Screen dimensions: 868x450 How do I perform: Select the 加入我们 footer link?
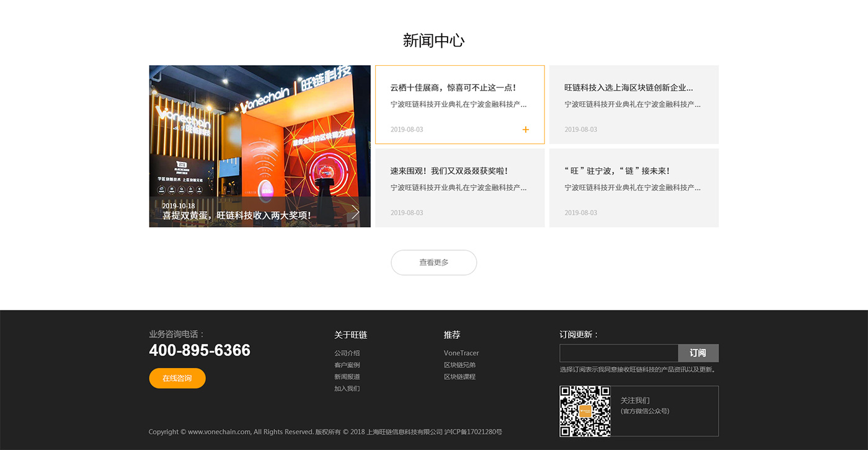(x=347, y=389)
